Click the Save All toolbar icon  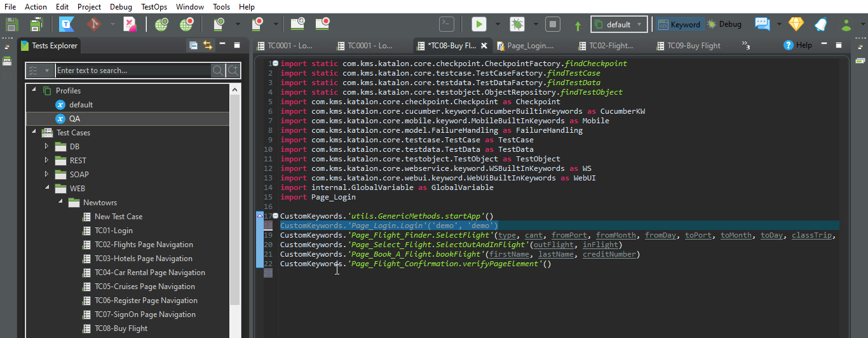pos(36,24)
